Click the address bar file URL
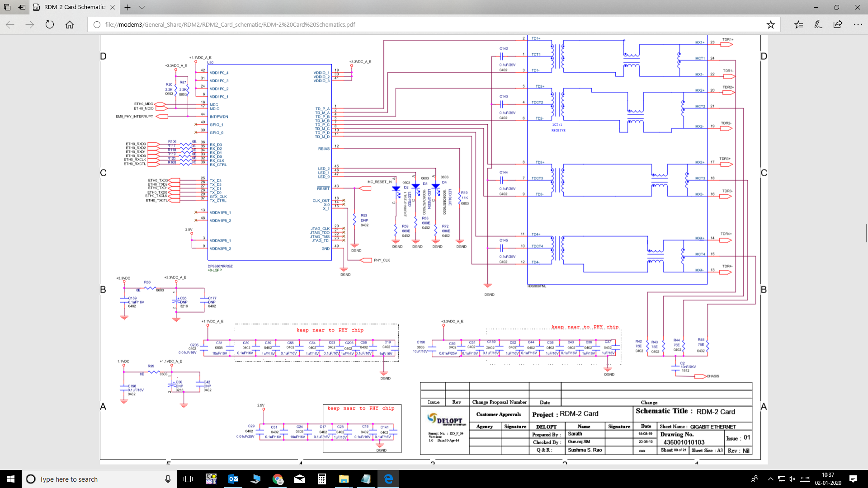The height and width of the screenshot is (488, 868). point(230,24)
